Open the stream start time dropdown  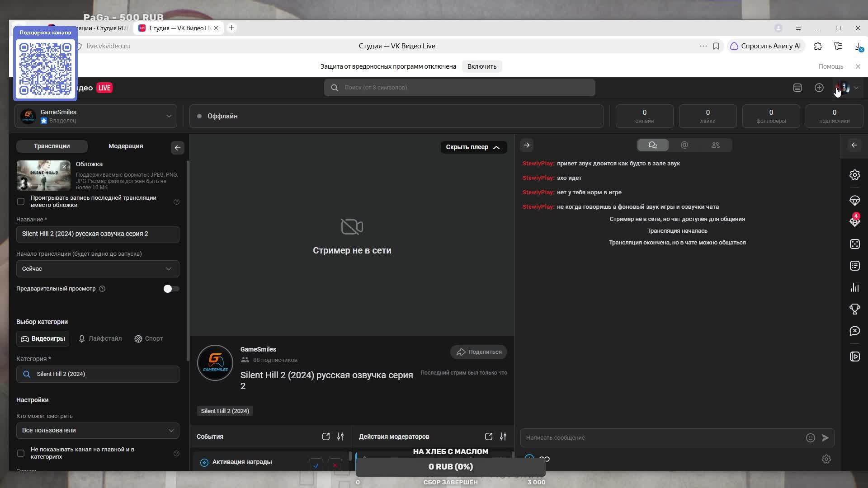(98, 269)
